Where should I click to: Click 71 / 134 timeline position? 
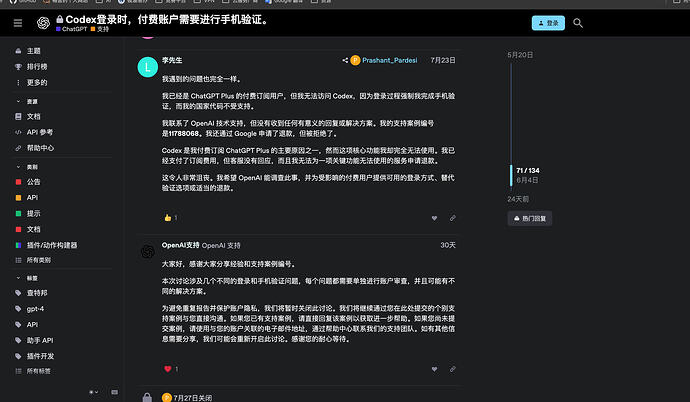528,171
